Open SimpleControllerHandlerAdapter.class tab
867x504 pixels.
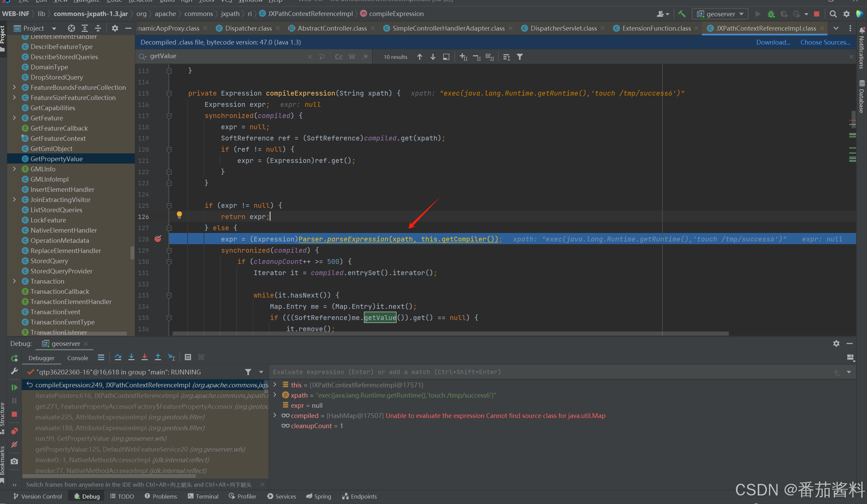point(448,28)
